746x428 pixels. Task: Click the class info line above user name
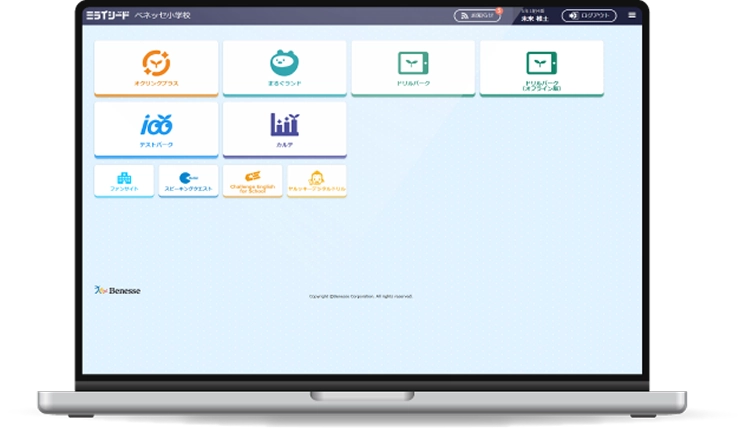coord(533,12)
